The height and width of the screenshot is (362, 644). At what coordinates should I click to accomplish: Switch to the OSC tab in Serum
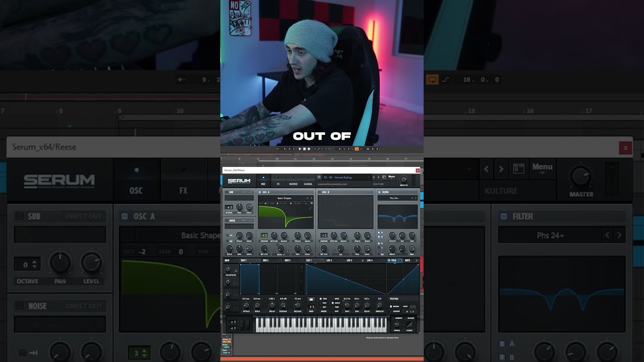pyautogui.click(x=263, y=181)
